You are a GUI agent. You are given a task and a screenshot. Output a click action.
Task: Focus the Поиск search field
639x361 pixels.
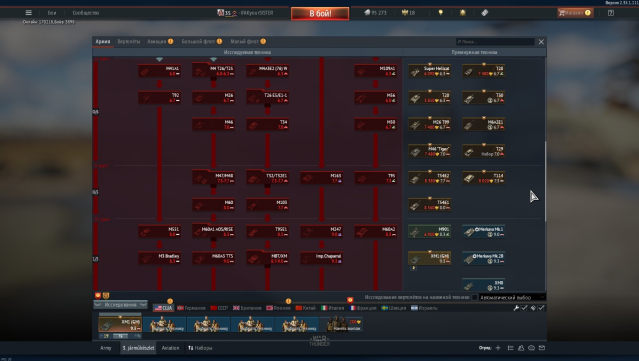495,42
